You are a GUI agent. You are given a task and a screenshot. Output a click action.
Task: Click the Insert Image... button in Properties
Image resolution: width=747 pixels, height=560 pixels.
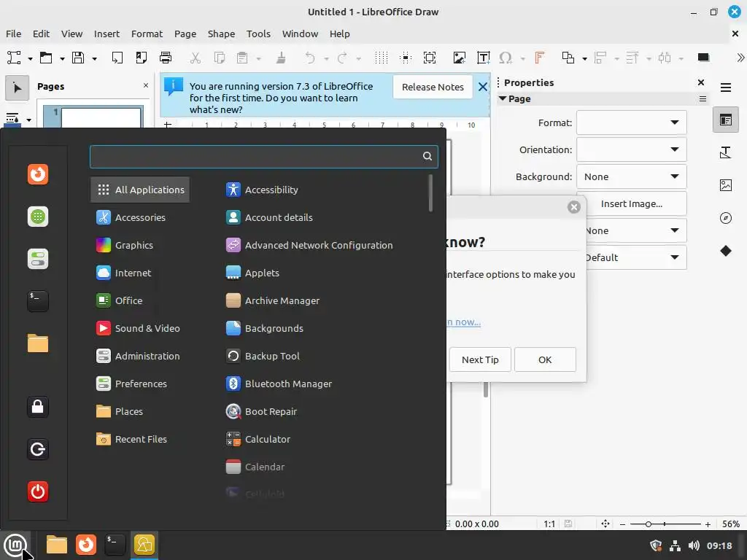631,204
